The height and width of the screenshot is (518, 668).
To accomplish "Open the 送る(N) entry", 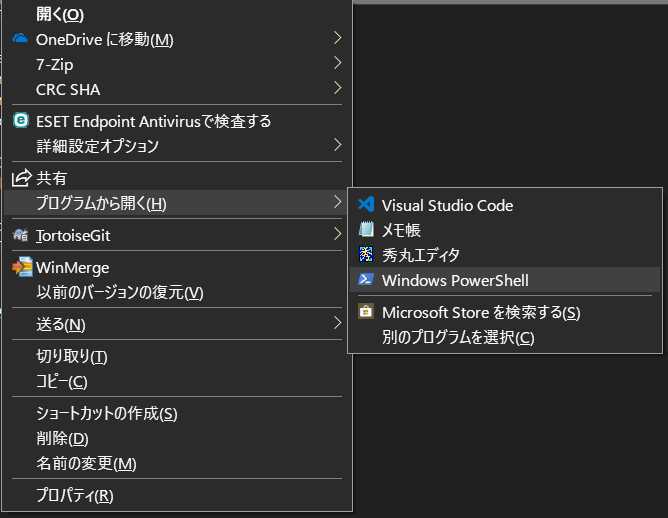I will (x=177, y=324).
